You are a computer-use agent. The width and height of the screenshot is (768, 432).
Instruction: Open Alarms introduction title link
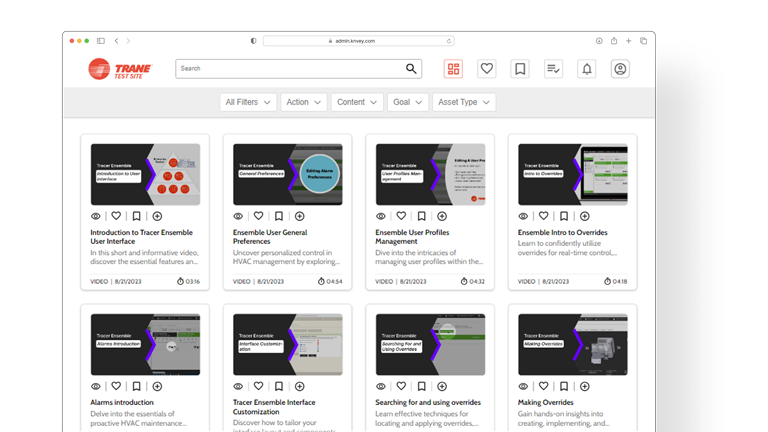point(122,402)
